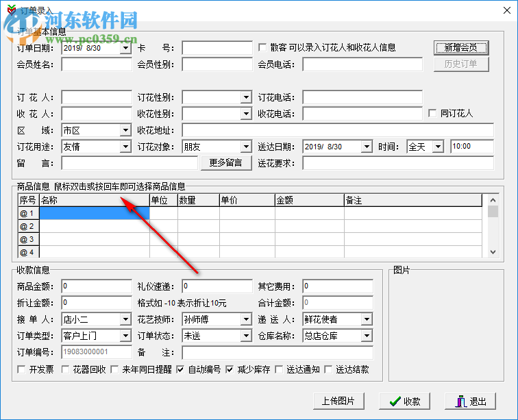Tick the 散客 checkbox
This screenshot has height=420, width=518.
(x=262, y=47)
